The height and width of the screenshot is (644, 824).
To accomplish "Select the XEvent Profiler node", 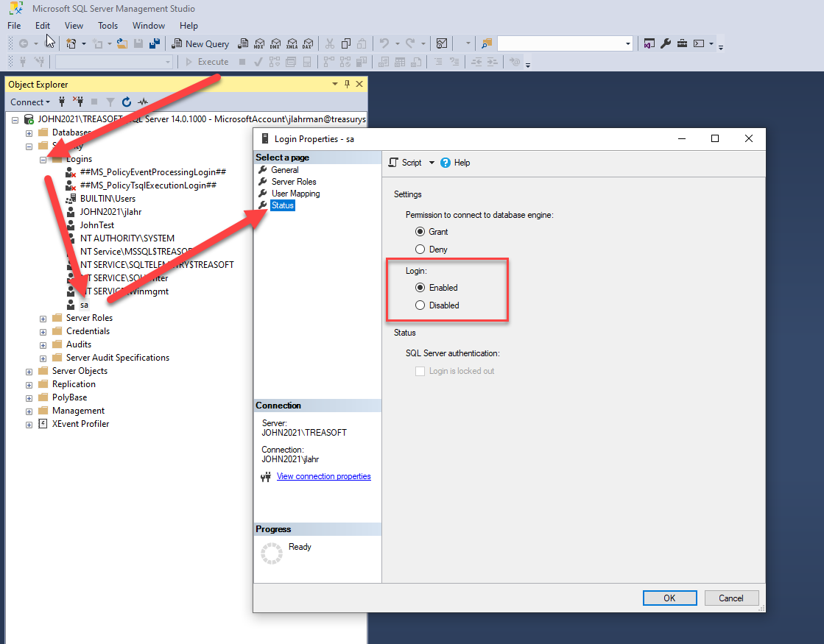I will [80, 424].
